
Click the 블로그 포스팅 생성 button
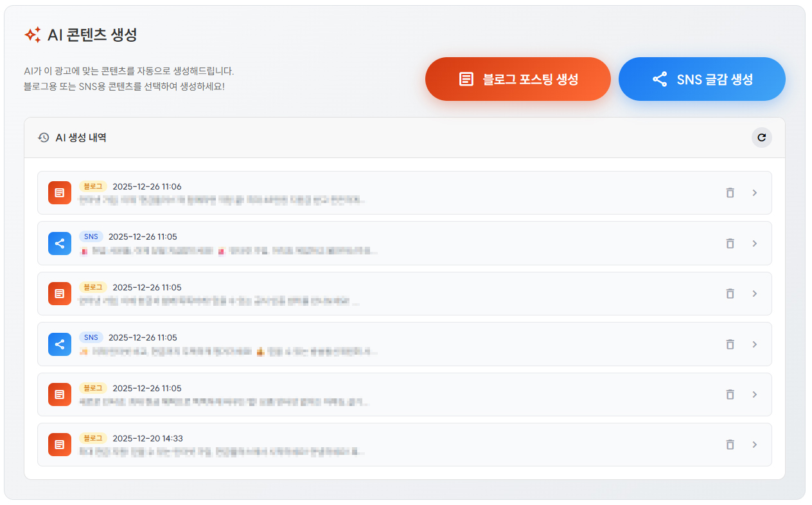pos(518,79)
